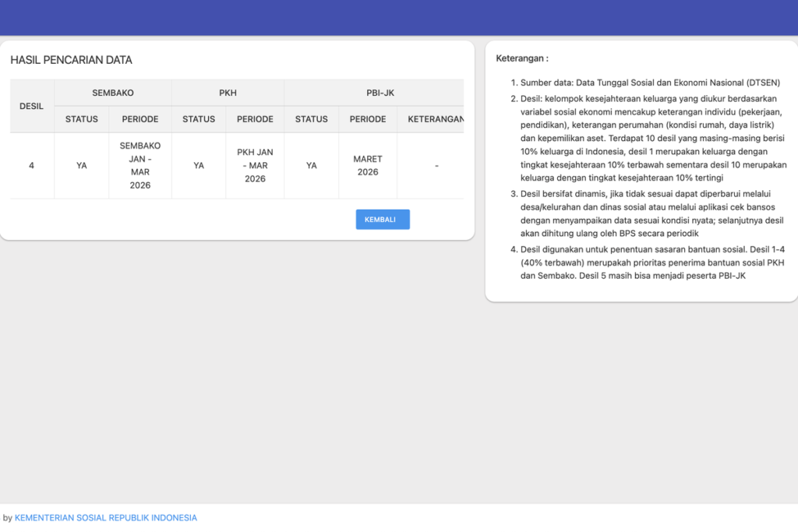Select the MARET 2026 period cell

click(368, 165)
